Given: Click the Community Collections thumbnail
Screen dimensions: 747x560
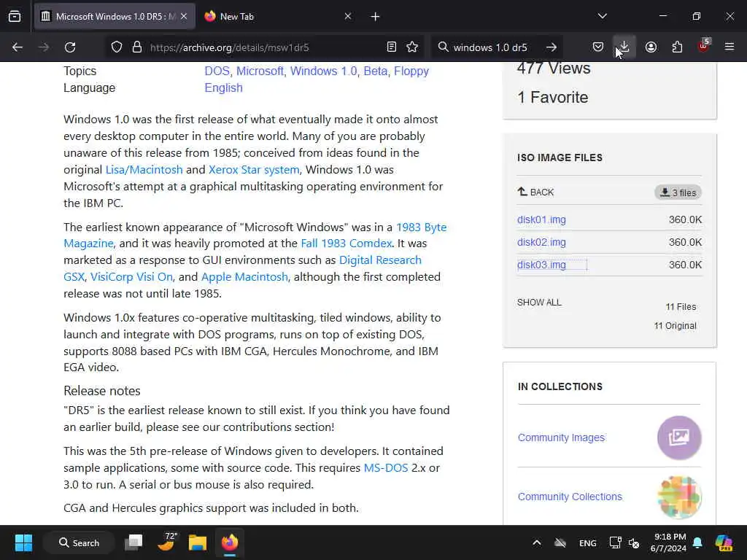Looking at the screenshot, I should coord(679,497).
